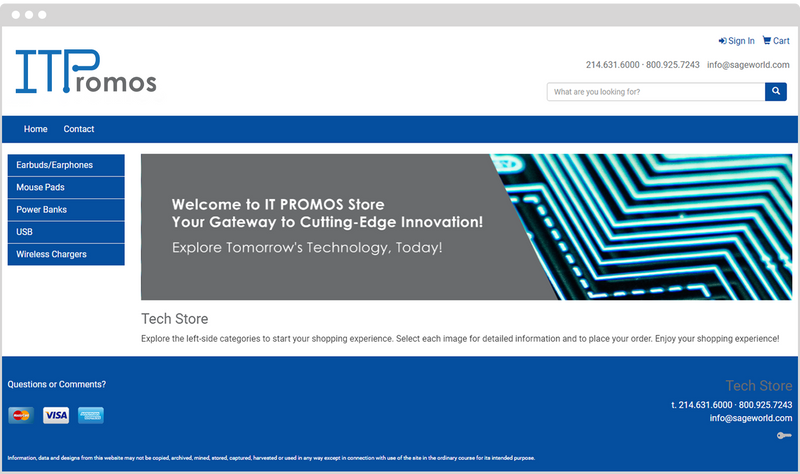
Task: Open the shopping Cart
Action: point(776,41)
